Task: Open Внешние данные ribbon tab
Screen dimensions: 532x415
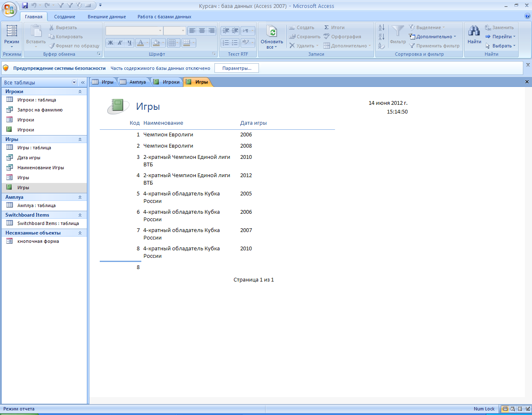Action: click(107, 17)
